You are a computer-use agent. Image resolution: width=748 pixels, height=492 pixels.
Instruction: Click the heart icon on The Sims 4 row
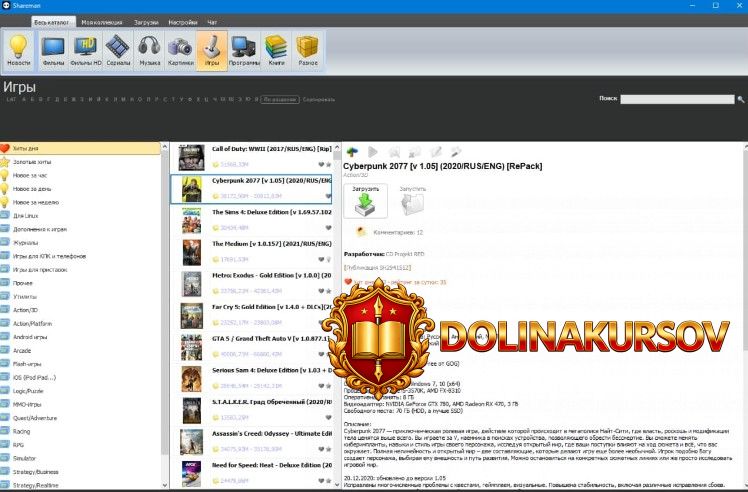328,228
